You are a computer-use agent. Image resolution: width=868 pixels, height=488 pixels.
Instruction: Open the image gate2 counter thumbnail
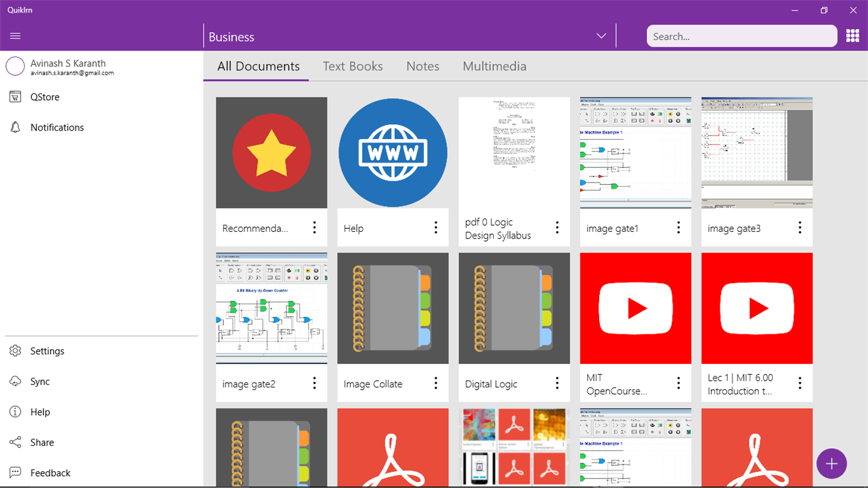272,308
